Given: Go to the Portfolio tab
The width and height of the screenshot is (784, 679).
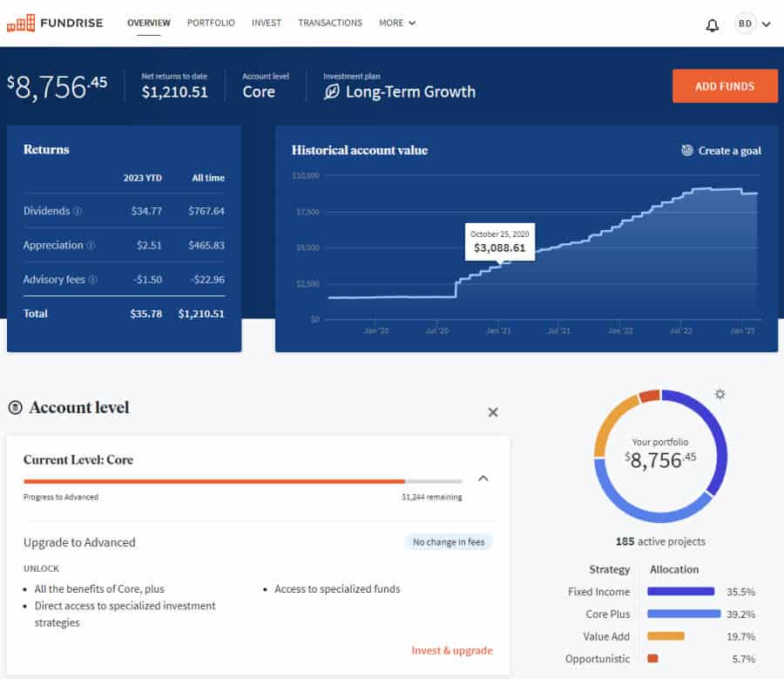Looking at the screenshot, I should click(x=211, y=23).
